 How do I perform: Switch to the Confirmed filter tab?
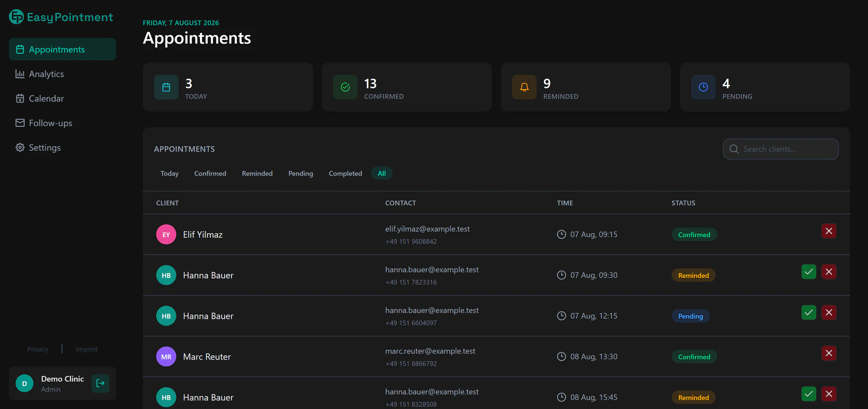pos(210,173)
